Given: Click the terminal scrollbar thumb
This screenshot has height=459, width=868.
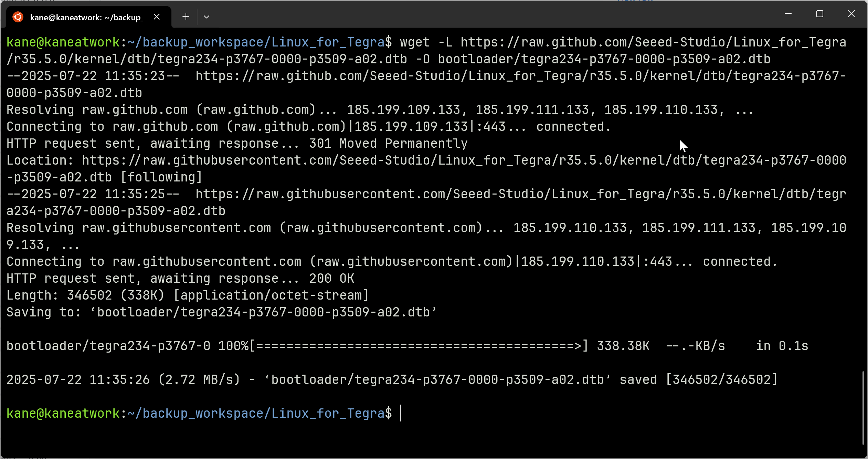Looking at the screenshot, I should 863,408.
